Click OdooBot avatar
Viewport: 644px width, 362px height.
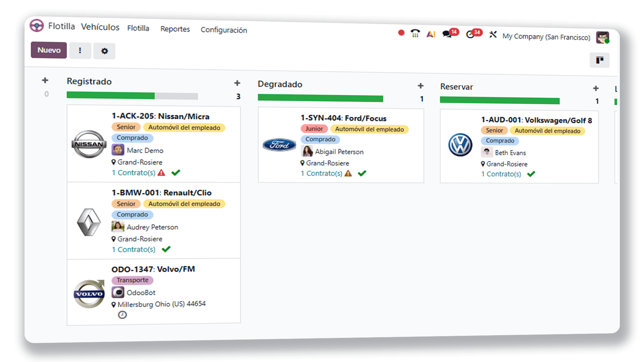[118, 292]
